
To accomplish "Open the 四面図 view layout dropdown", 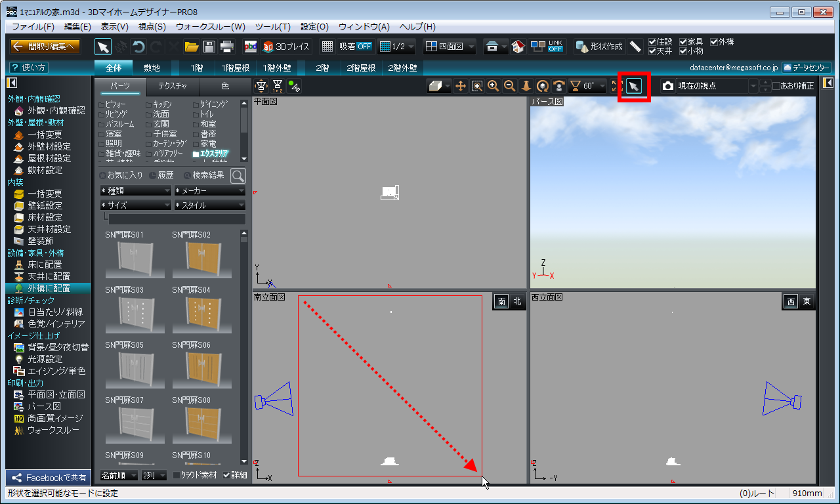I will click(x=449, y=47).
